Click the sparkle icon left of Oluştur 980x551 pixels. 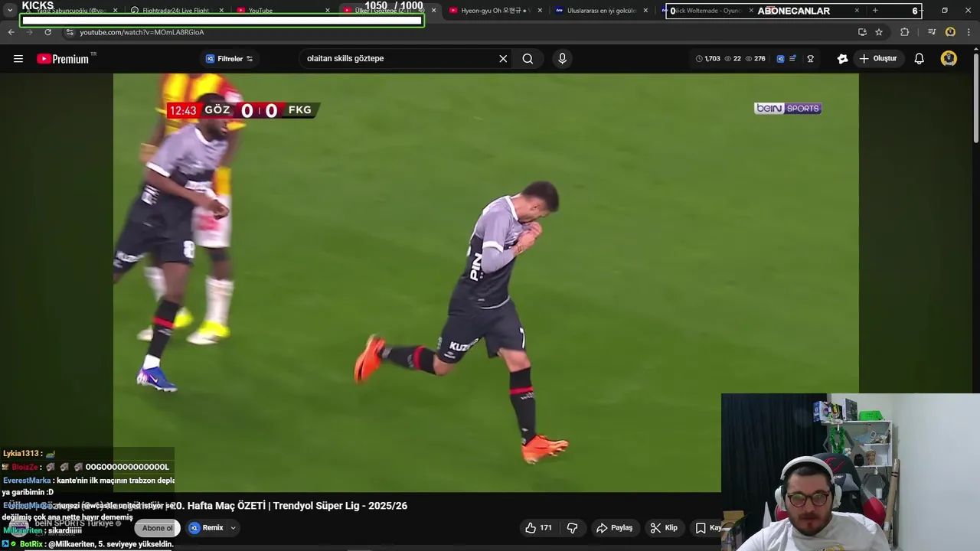coord(842,59)
